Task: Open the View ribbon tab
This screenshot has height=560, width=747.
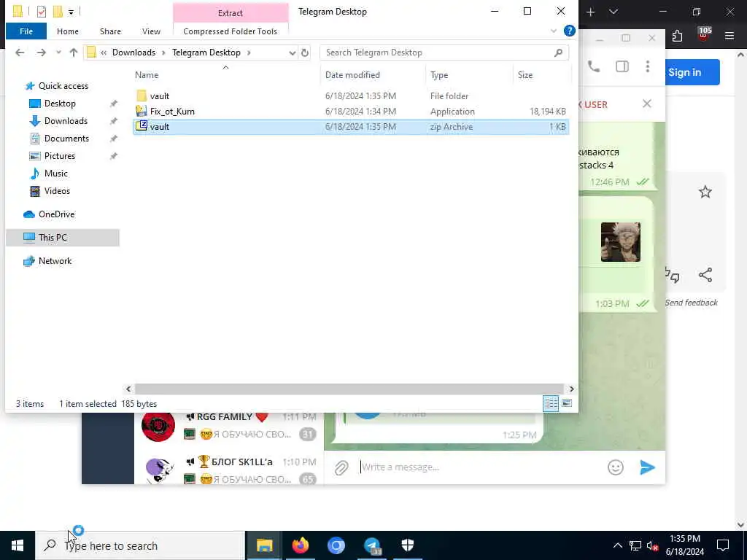Action: [x=151, y=31]
